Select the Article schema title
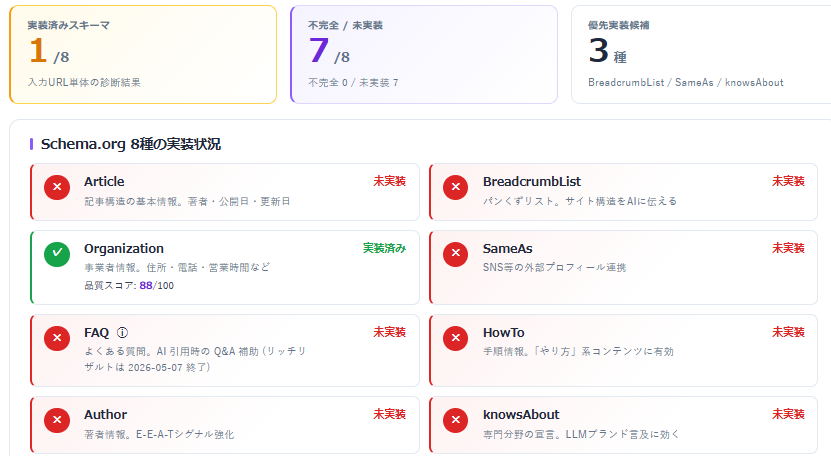This screenshot has width=831, height=456. point(104,181)
